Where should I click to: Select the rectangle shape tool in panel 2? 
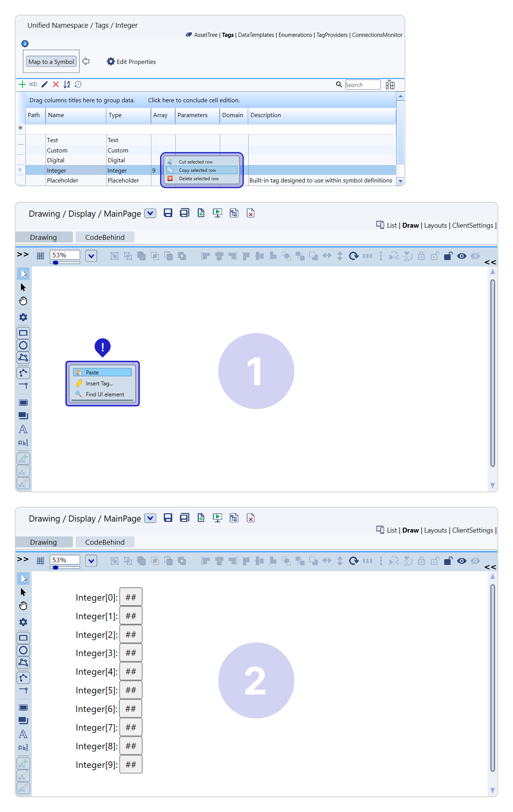click(x=23, y=638)
